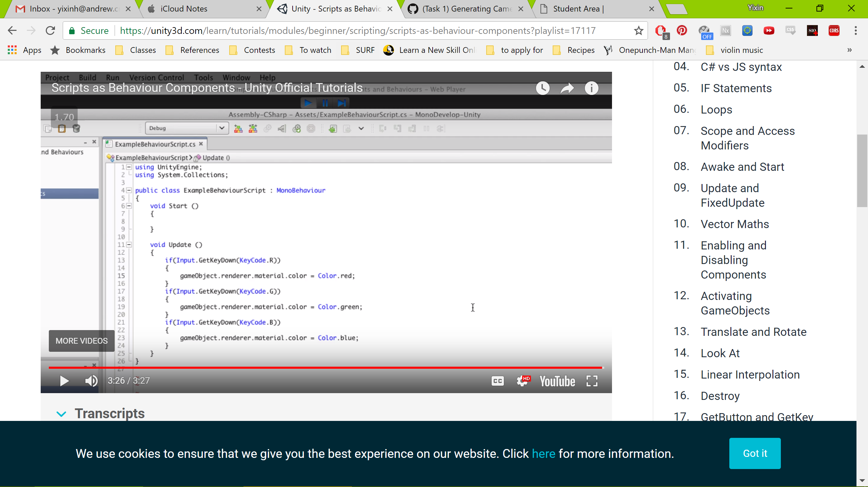Open Chrome three-dot menu
This screenshot has width=868, height=487.
click(855, 31)
